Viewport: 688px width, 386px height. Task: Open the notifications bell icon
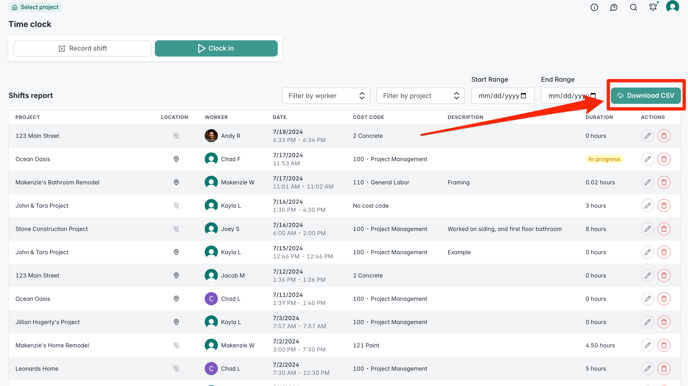point(653,7)
